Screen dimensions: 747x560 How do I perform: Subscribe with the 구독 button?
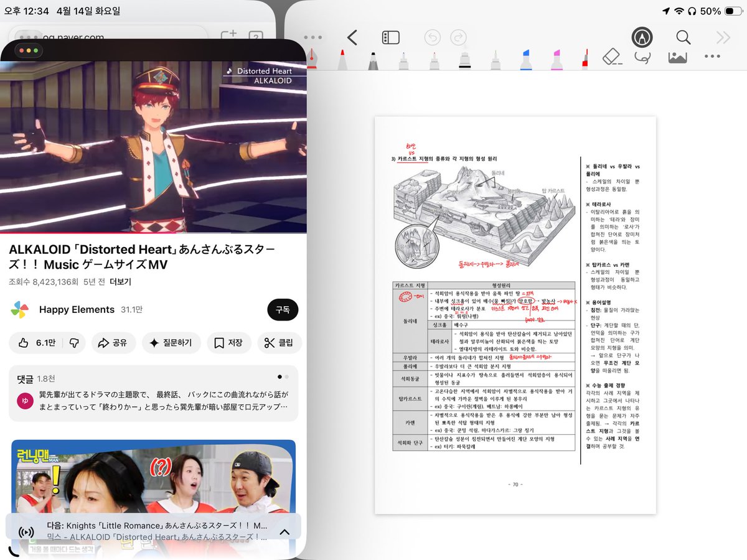coord(283,310)
